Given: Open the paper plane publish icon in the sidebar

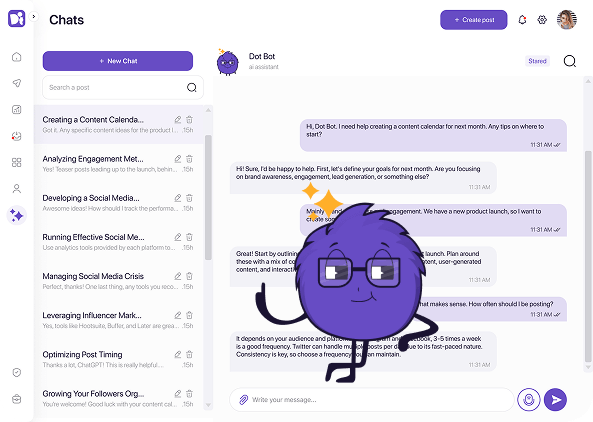Looking at the screenshot, I should click(x=17, y=83).
